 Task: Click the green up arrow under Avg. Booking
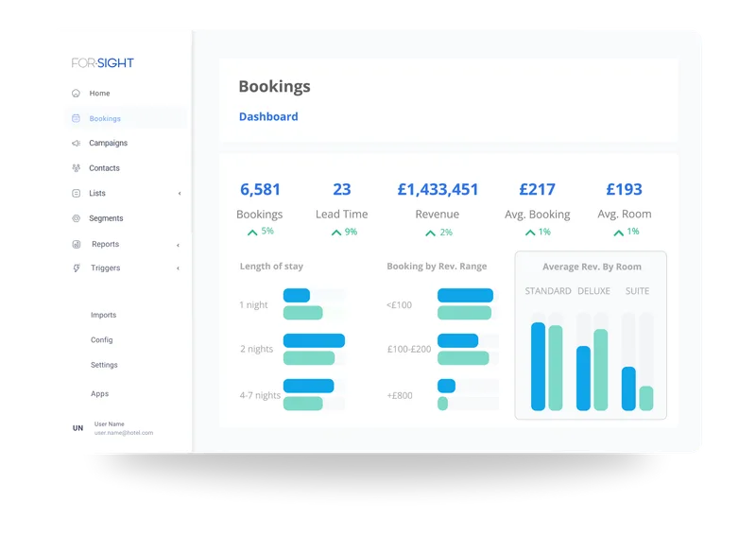[530, 233]
